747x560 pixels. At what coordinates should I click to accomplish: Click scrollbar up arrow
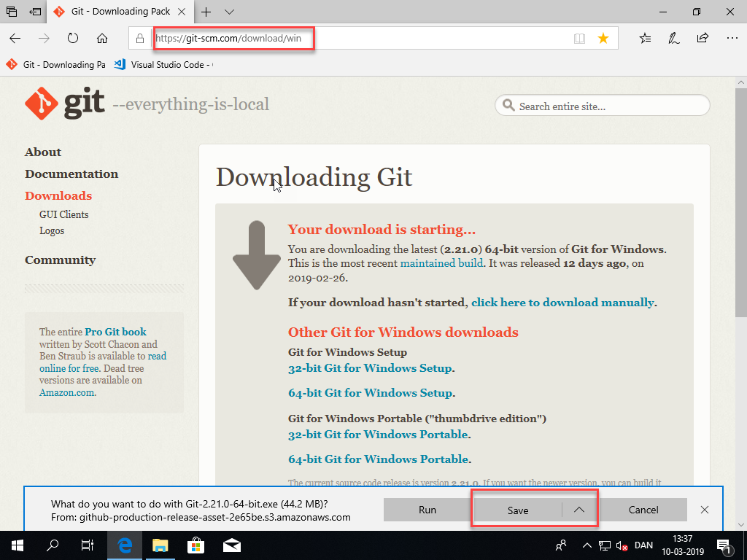tap(741, 82)
